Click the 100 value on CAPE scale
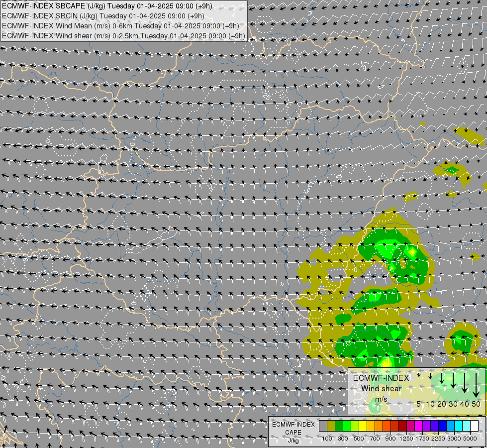Image resolution: width=487 pixels, height=448 pixels. (327, 439)
